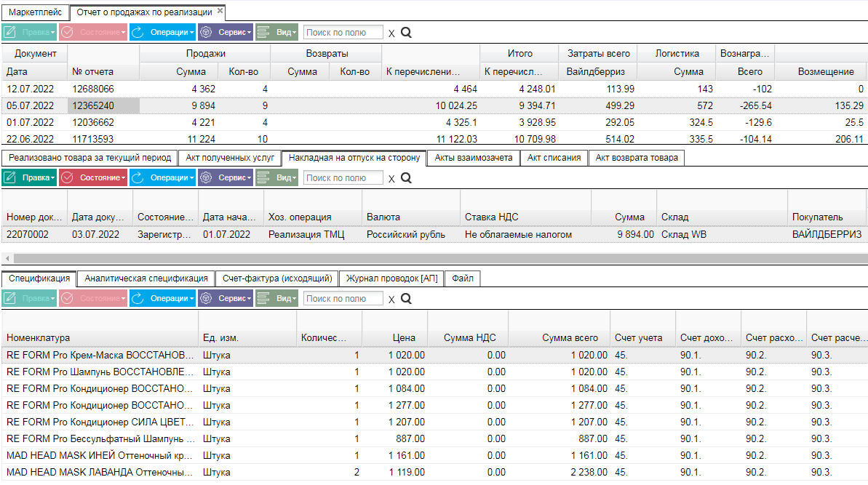The height and width of the screenshot is (485, 868).
Task: Open Сервис dropdown in middle toolbar
Action: point(226,177)
